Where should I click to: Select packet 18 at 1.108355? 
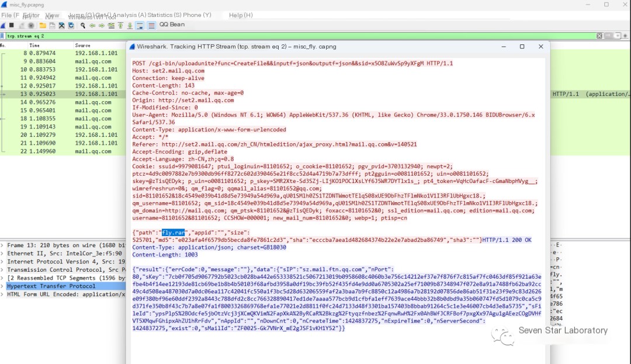click(63, 119)
